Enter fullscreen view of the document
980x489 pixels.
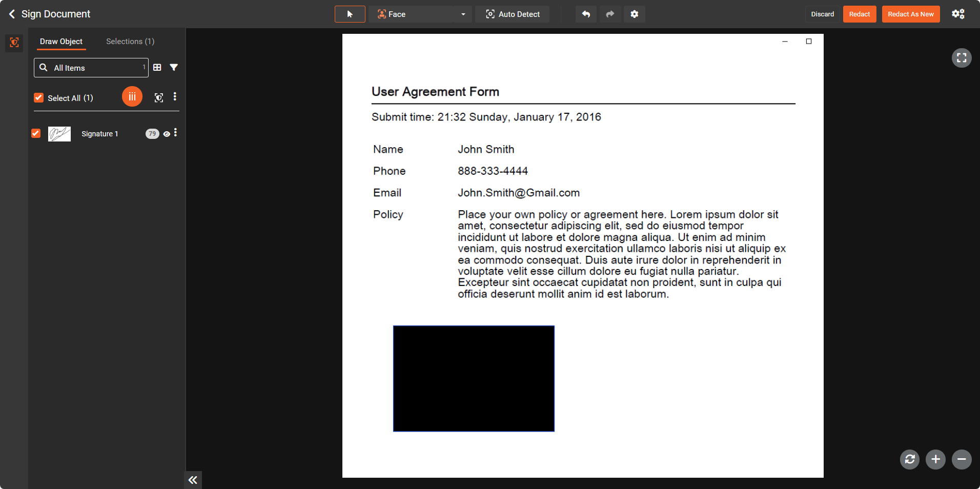click(961, 58)
